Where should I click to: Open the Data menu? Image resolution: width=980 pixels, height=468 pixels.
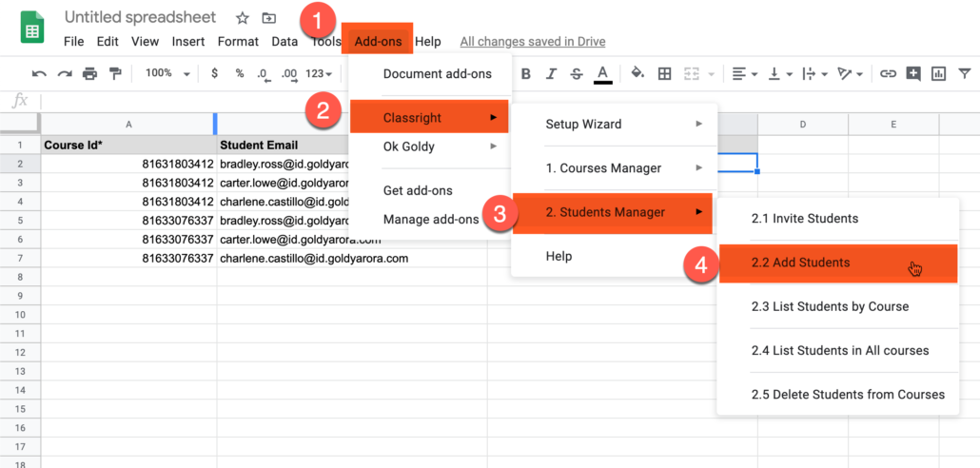(x=284, y=41)
